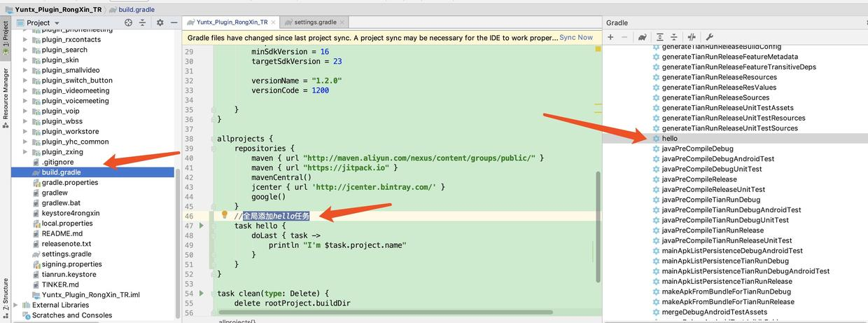Viewport: 868px width, 323px height.
Task: Select .gitignore file in project tree
Action: click(x=57, y=162)
